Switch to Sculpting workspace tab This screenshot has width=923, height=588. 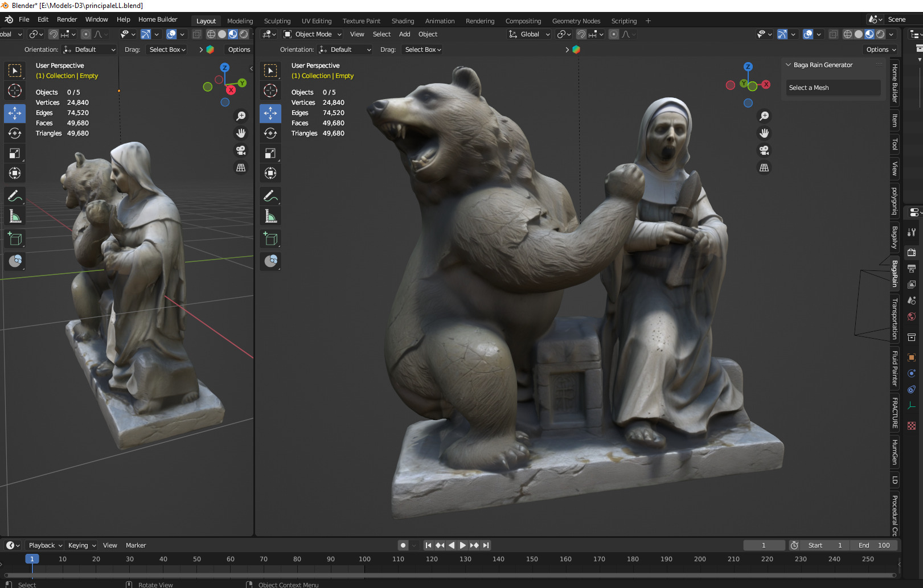pyautogui.click(x=277, y=21)
